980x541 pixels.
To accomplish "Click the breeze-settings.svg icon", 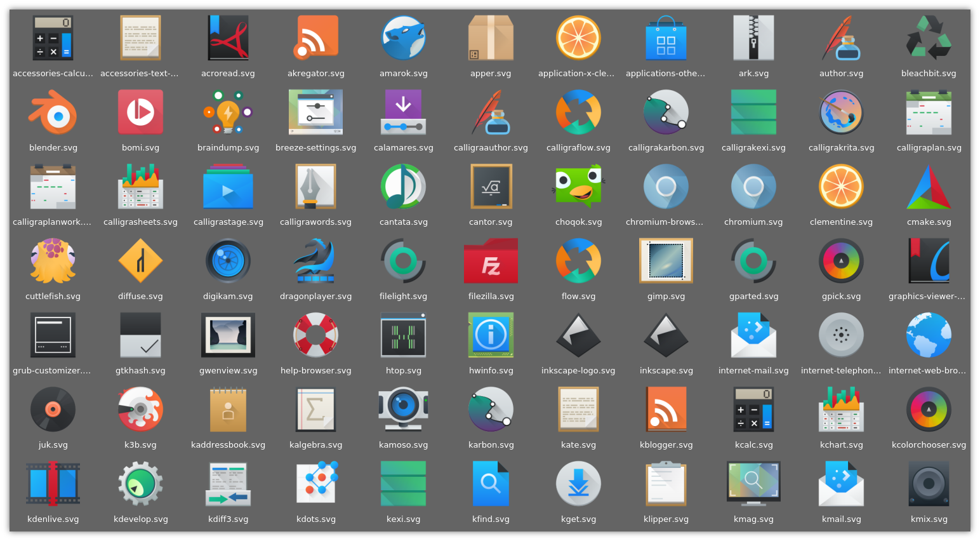I will click(315, 112).
